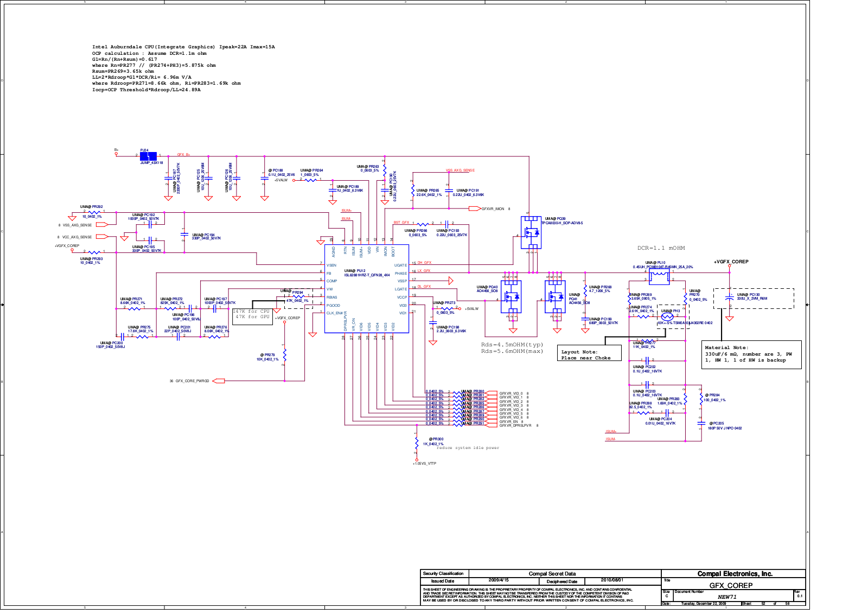Click the 'BST_GFX' red net label

(401, 223)
